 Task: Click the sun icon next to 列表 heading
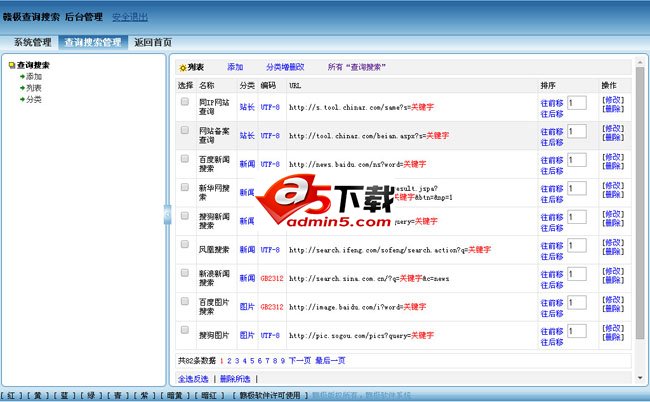182,68
